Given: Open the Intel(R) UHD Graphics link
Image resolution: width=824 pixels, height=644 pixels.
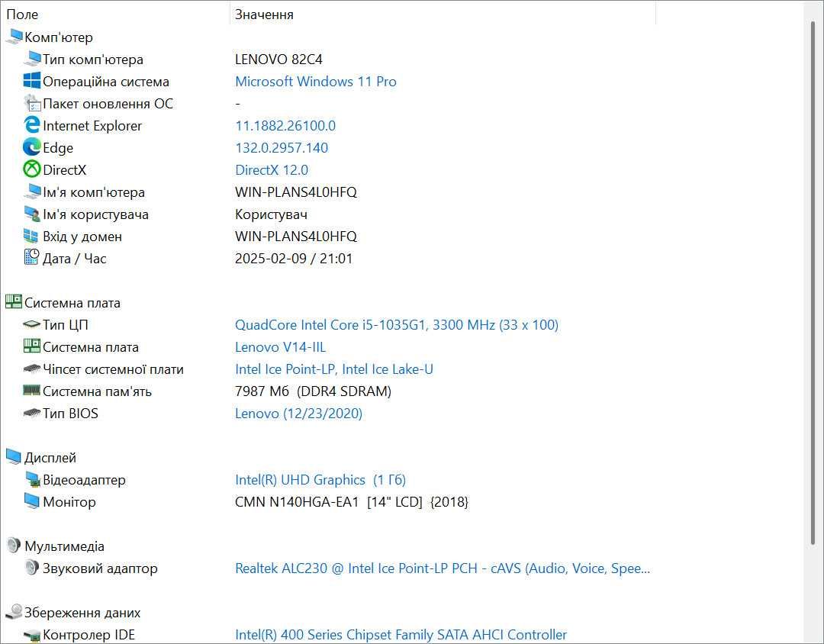Looking at the screenshot, I should (320, 480).
